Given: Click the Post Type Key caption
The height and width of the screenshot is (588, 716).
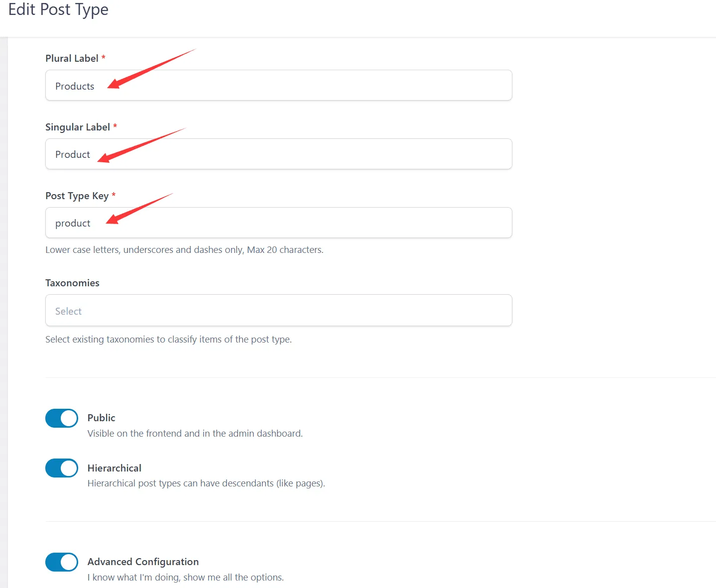Looking at the screenshot, I should pos(77,196).
